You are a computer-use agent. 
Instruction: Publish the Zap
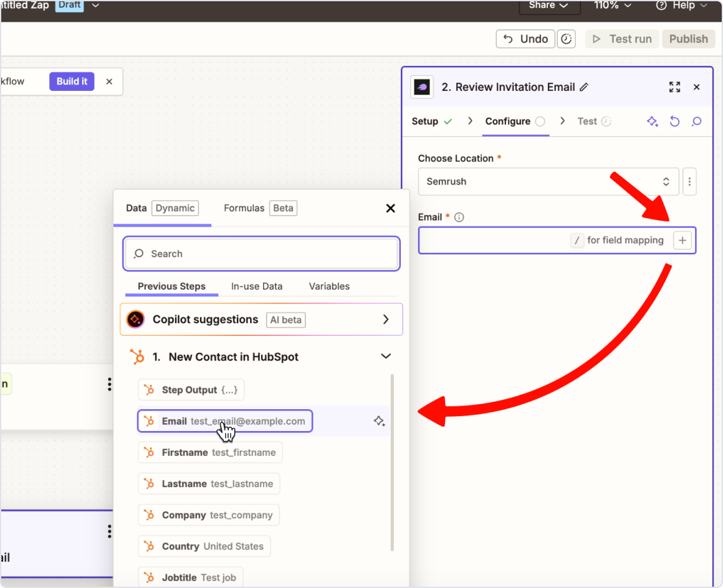click(x=688, y=39)
